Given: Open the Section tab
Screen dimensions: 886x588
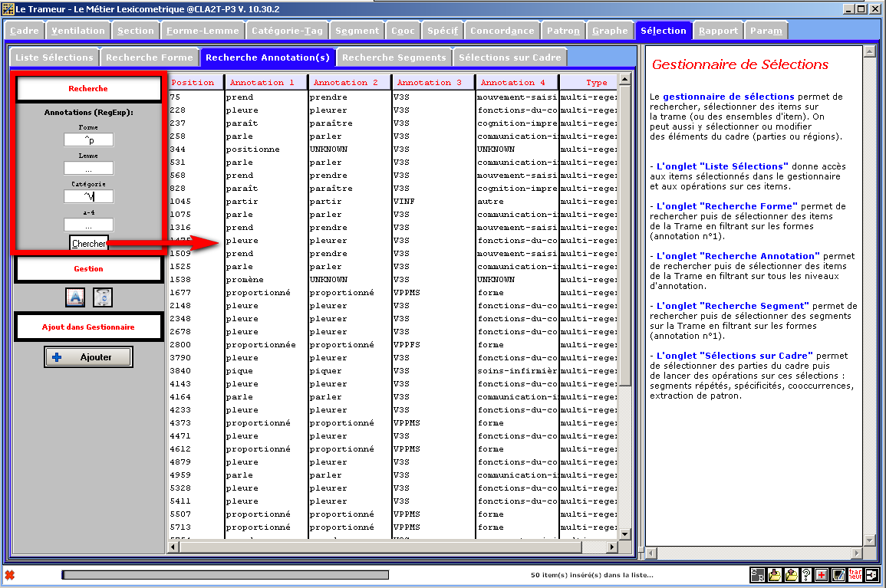Looking at the screenshot, I should click(x=136, y=31).
